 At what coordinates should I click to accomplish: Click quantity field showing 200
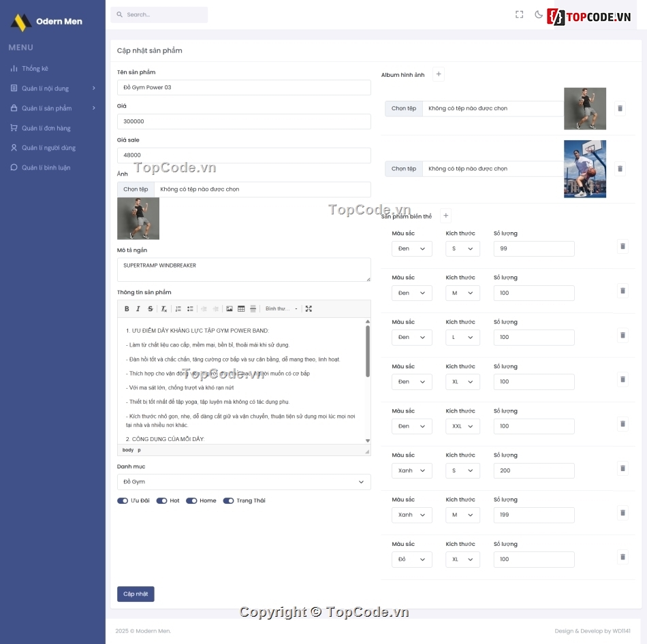pyautogui.click(x=534, y=470)
